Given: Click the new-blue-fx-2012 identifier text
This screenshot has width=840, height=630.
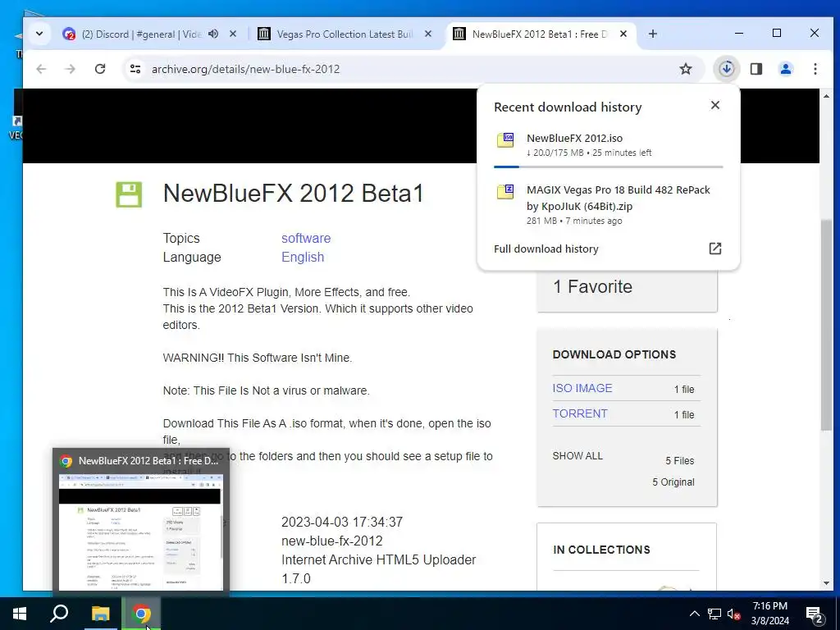Looking at the screenshot, I should tap(331, 541).
